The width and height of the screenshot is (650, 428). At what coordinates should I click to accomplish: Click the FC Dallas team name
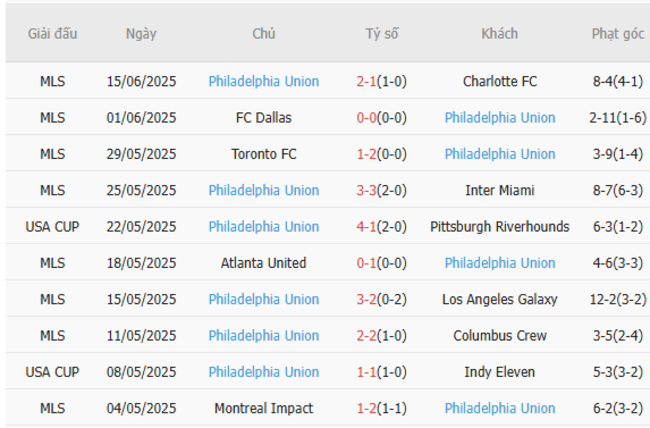click(264, 118)
